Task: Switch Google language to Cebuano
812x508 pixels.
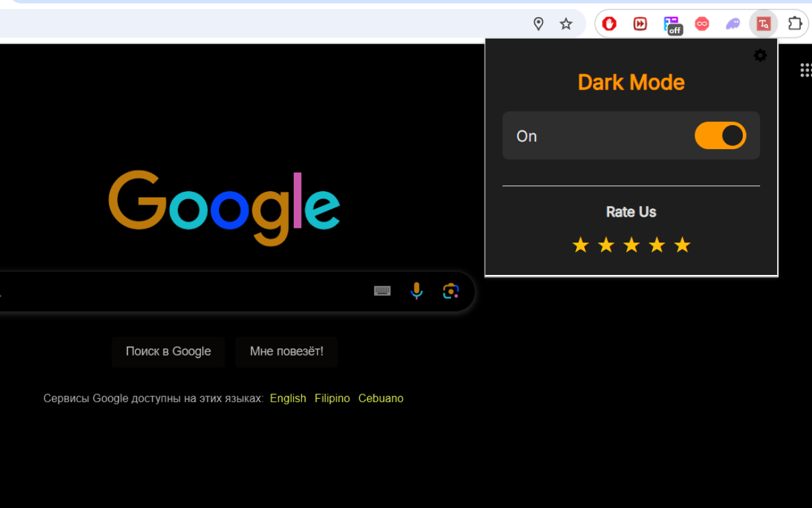Action: (x=381, y=398)
